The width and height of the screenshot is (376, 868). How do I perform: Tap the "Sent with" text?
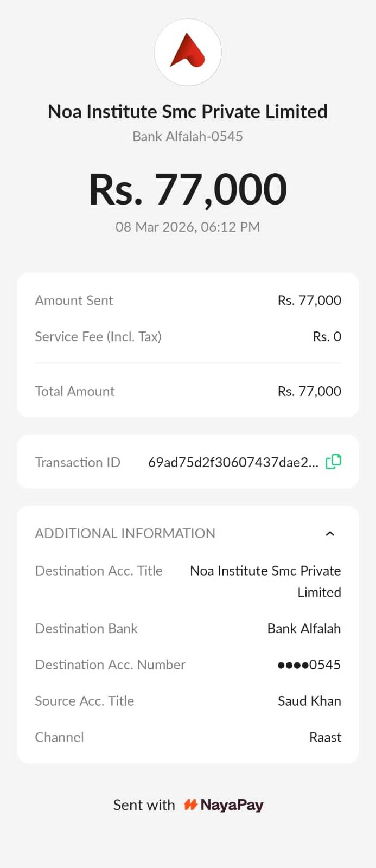[144, 805]
